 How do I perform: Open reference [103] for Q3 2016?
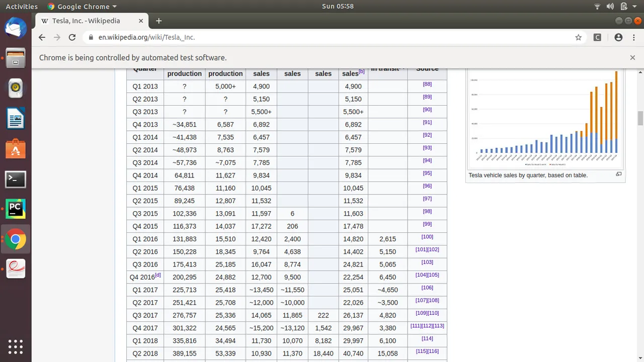427,262
